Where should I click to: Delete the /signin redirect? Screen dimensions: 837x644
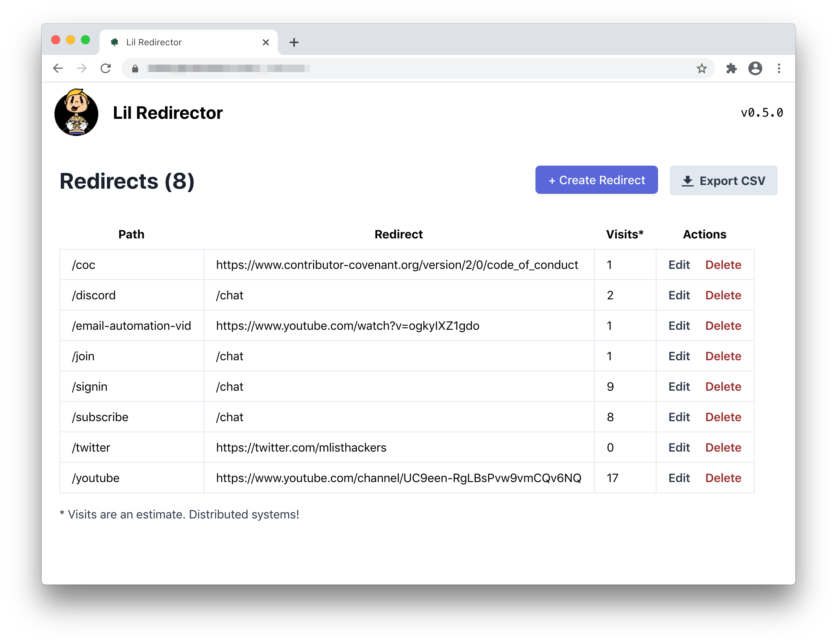point(723,386)
